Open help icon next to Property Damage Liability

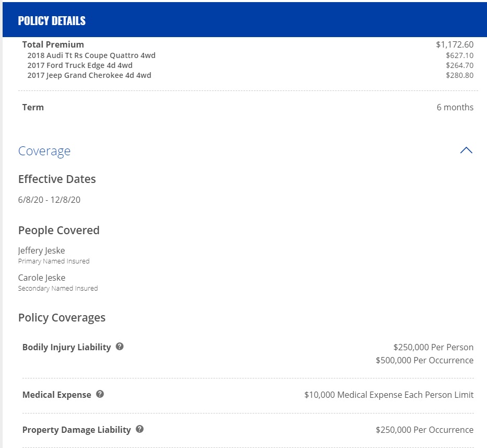(140, 429)
